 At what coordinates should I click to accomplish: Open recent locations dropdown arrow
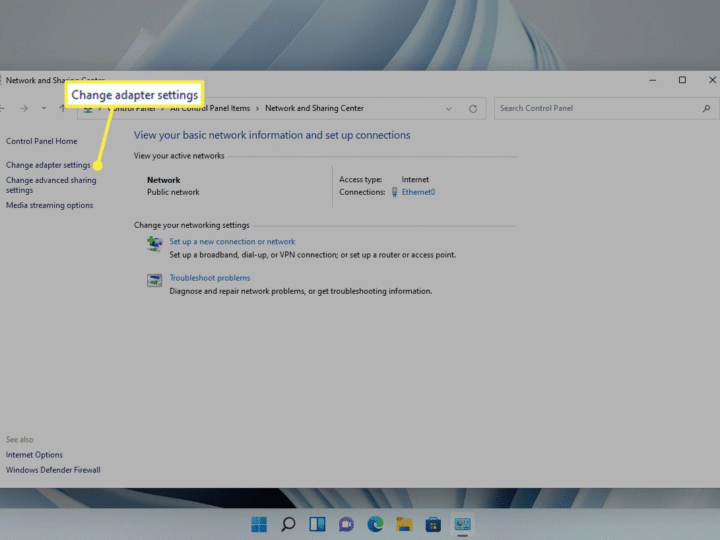click(44, 108)
